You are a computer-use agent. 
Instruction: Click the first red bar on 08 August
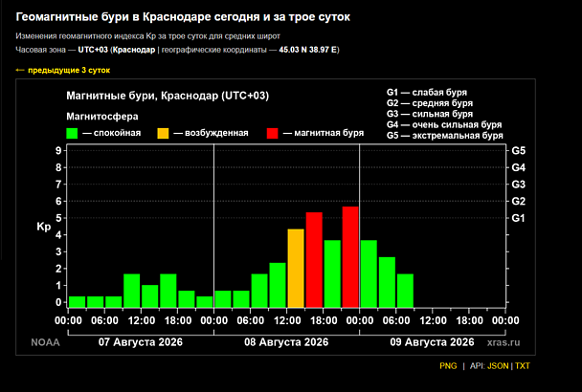[x=314, y=260]
